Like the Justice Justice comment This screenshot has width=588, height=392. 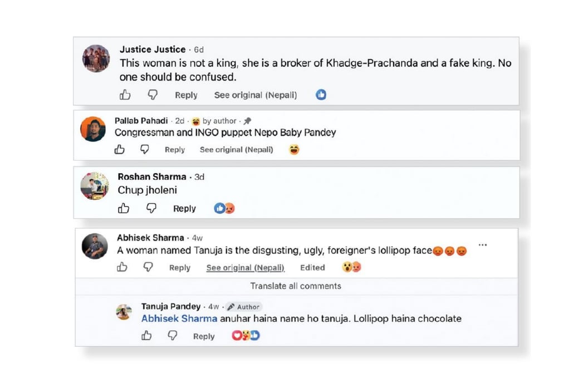click(x=125, y=95)
